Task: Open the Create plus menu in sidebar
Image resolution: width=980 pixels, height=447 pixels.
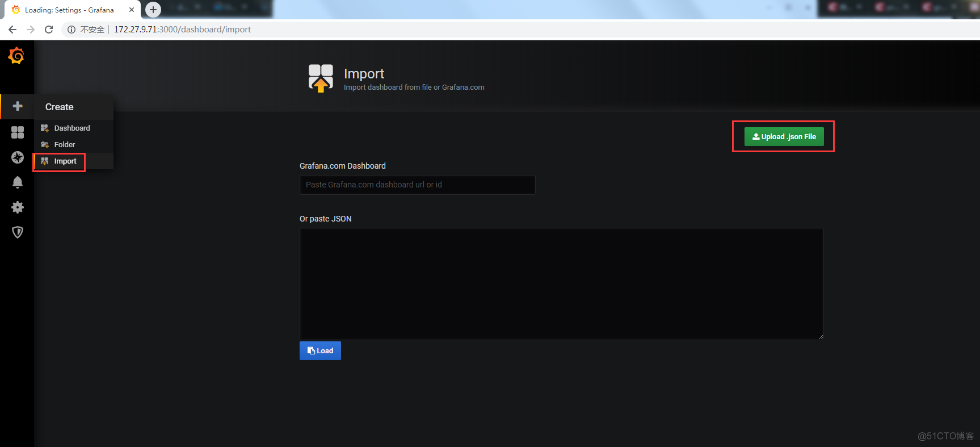Action: pos(18,106)
